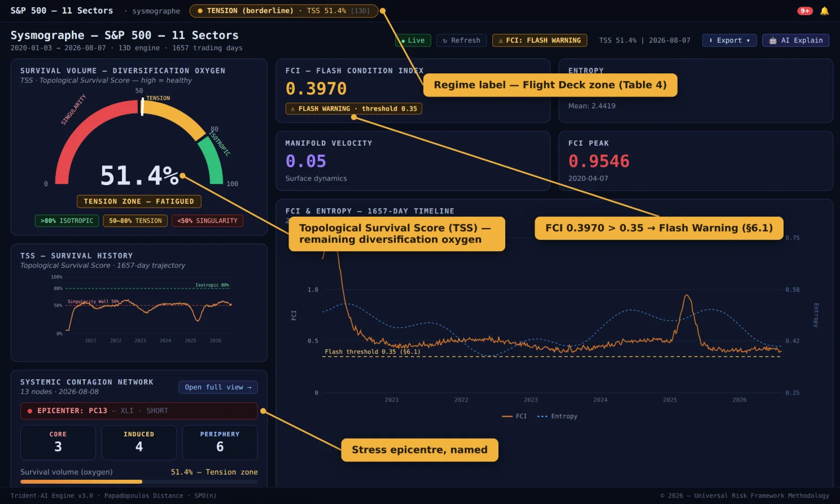The image size is (840, 504).
Task: Click the TENSION ZONE – FATIGUED label
Action: (139, 201)
